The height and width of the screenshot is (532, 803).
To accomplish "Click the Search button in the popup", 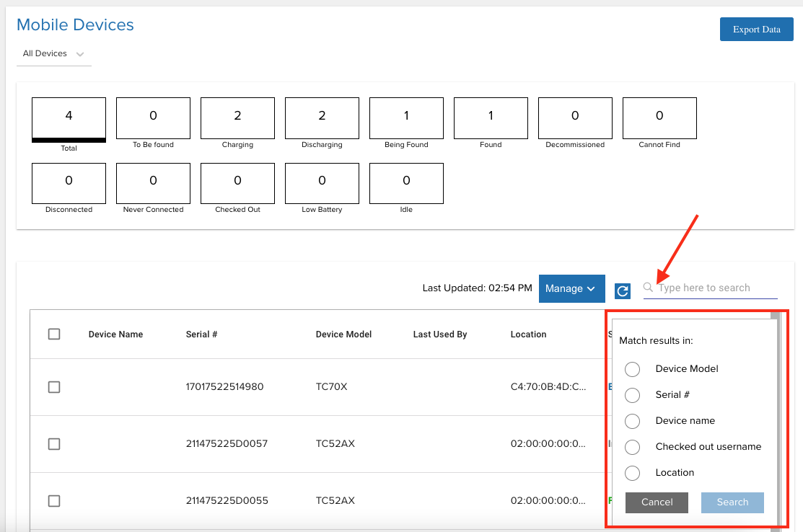I will click(732, 502).
